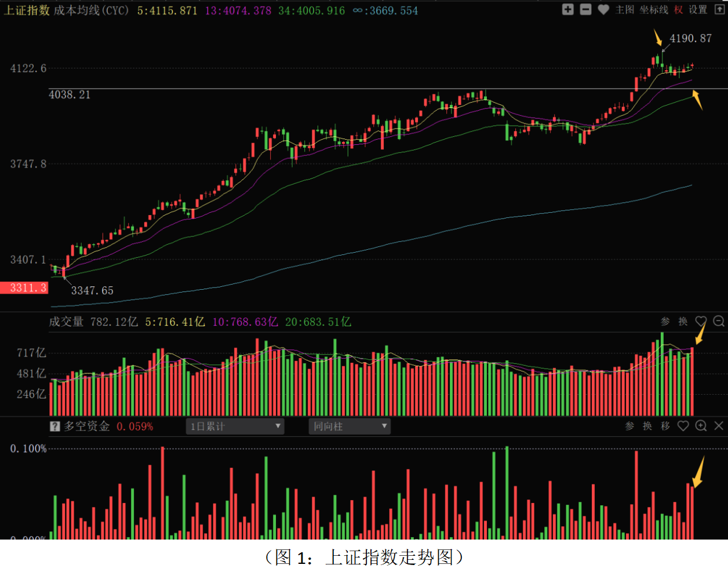This screenshot has height=572, width=728.
Task: Click the minus zoom-out icon in top toolbar
Action: 585,10
